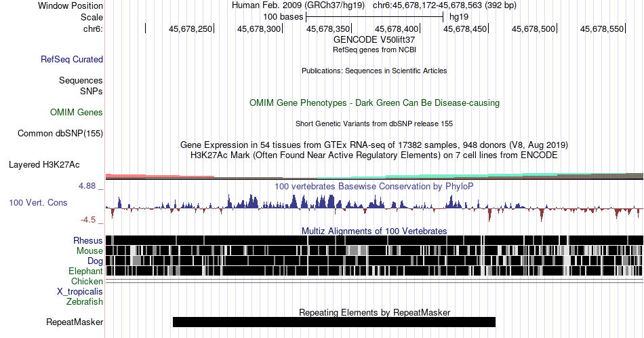Screen dimensions: 644x338
Task: Click the 45,678,300 ruler position
Action: click(x=259, y=29)
